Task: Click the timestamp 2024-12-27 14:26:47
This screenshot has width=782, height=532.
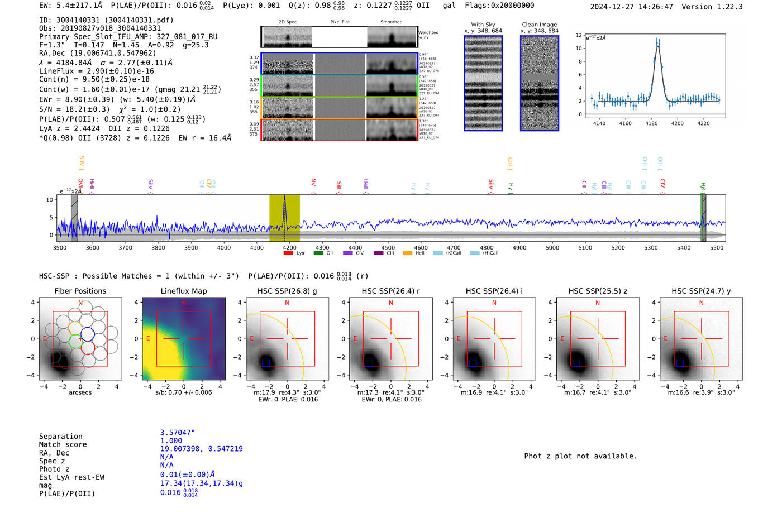Action: point(632,7)
